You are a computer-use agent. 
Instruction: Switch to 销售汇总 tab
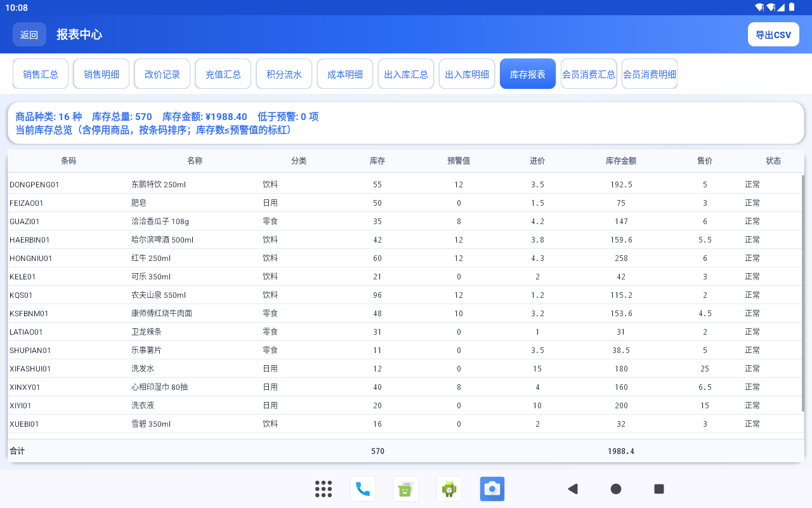(x=41, y=74)
